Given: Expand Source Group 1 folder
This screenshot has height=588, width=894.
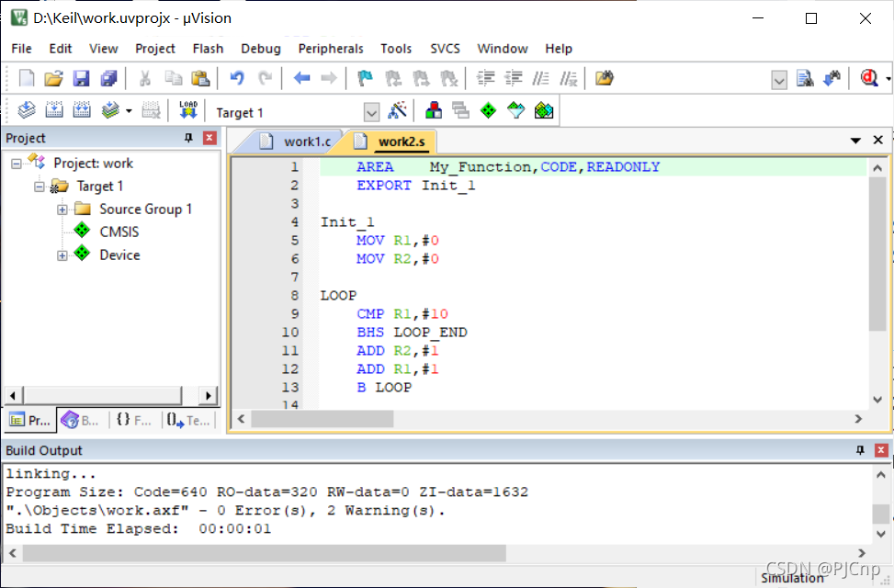Looking at the screenshot, I should pos(62,209).
